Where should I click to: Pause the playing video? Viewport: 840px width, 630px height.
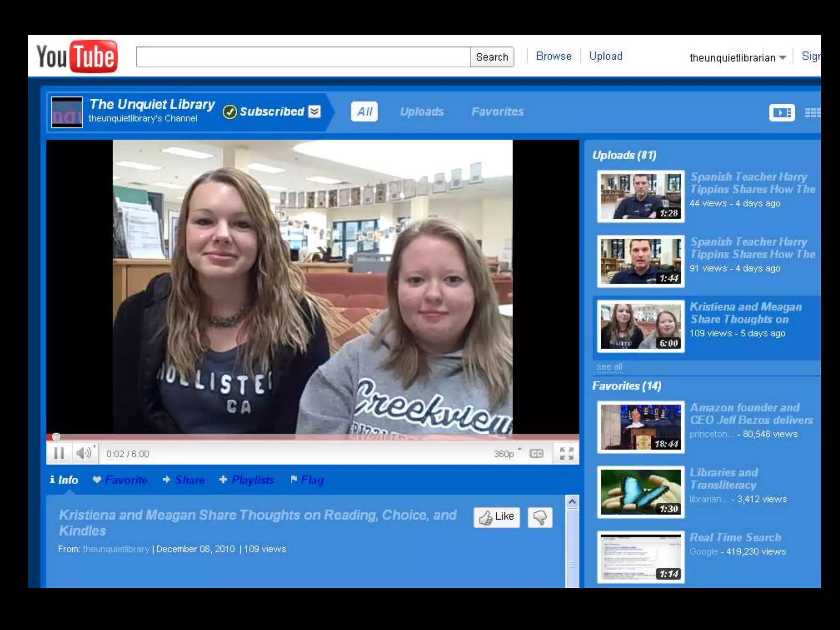(59, 453)
